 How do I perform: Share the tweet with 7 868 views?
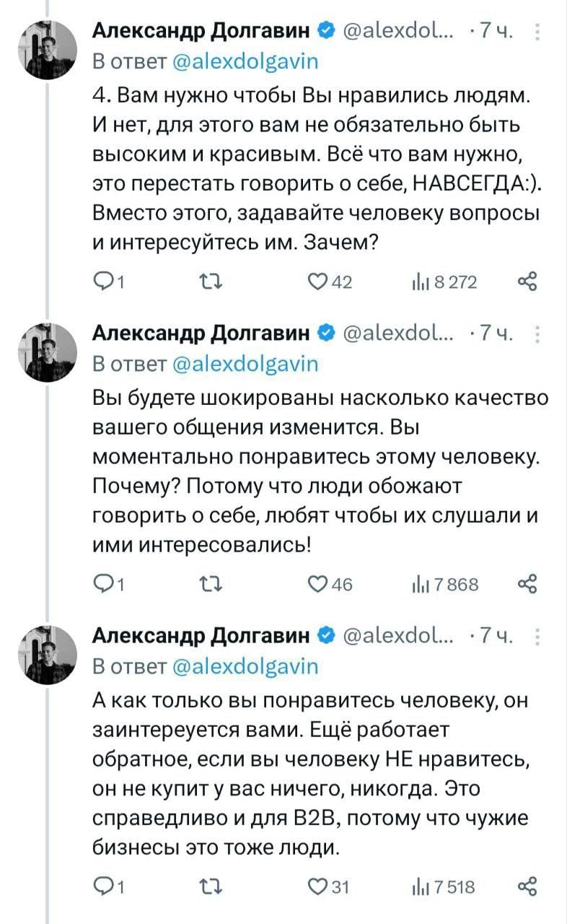click(527, 584)
